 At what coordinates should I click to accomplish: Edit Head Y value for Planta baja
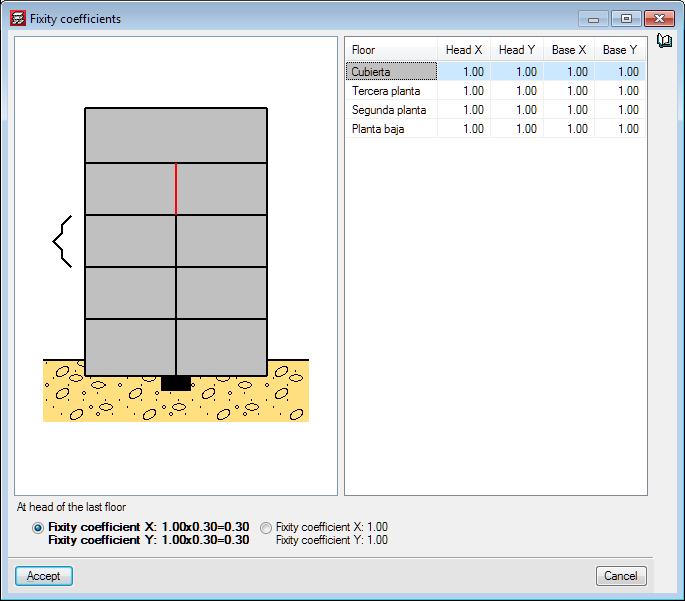517,129
